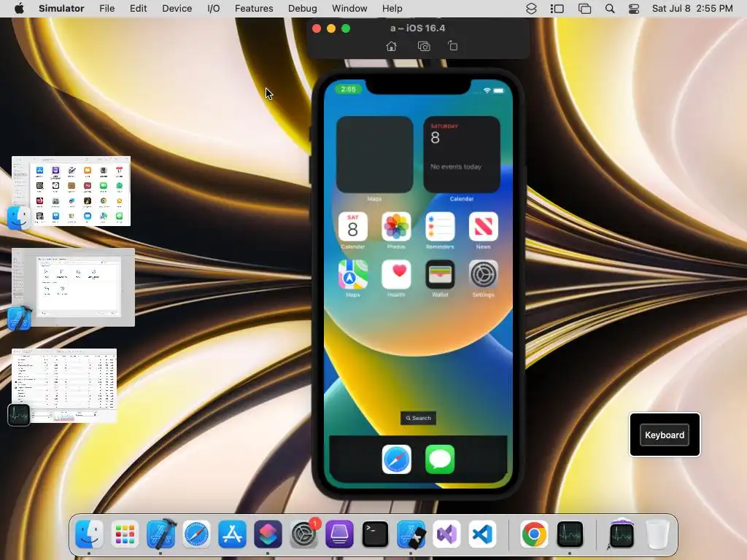Open the I/O menu
Screen dimensions: 747x560
[214, 9]
